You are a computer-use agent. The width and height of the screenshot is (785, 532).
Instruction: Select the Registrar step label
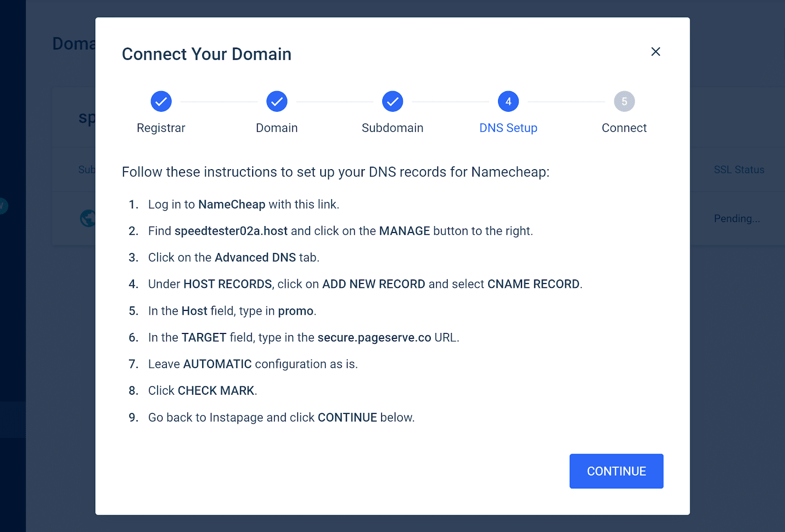161,128
